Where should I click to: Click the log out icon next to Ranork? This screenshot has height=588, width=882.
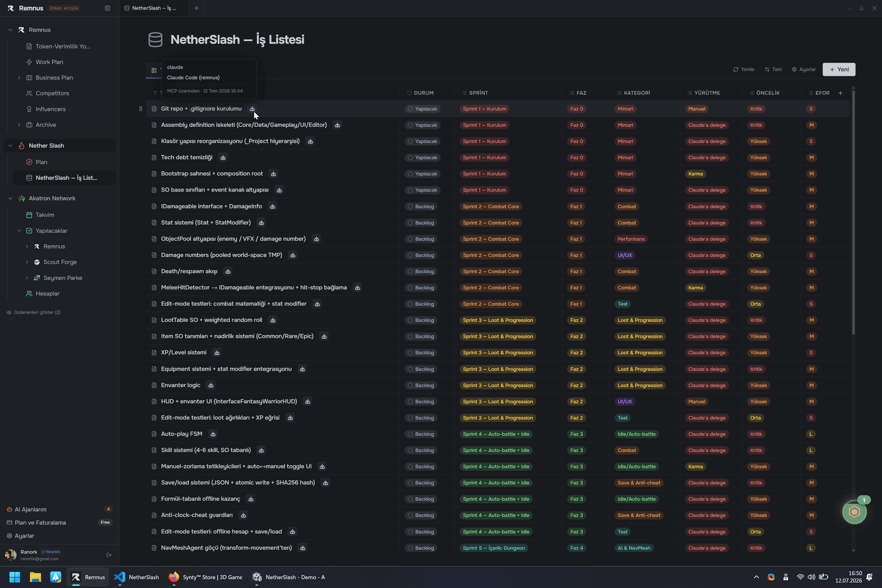tap(109, 555)
